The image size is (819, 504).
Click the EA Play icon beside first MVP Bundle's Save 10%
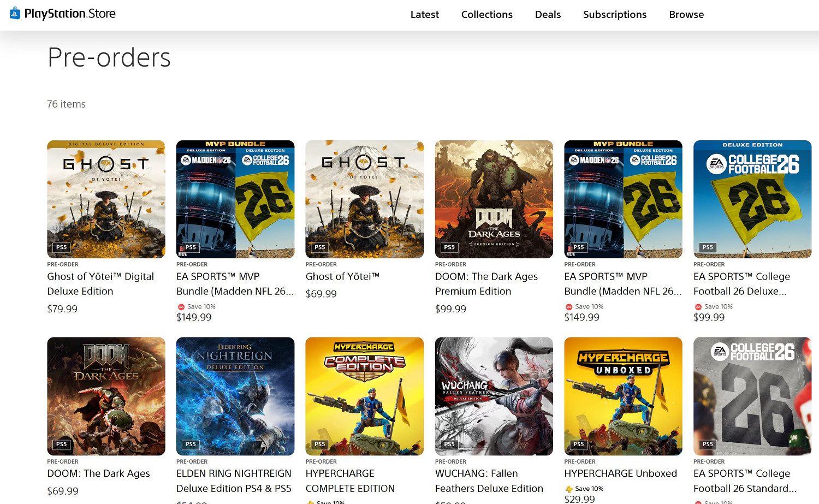tap(181, 307)
